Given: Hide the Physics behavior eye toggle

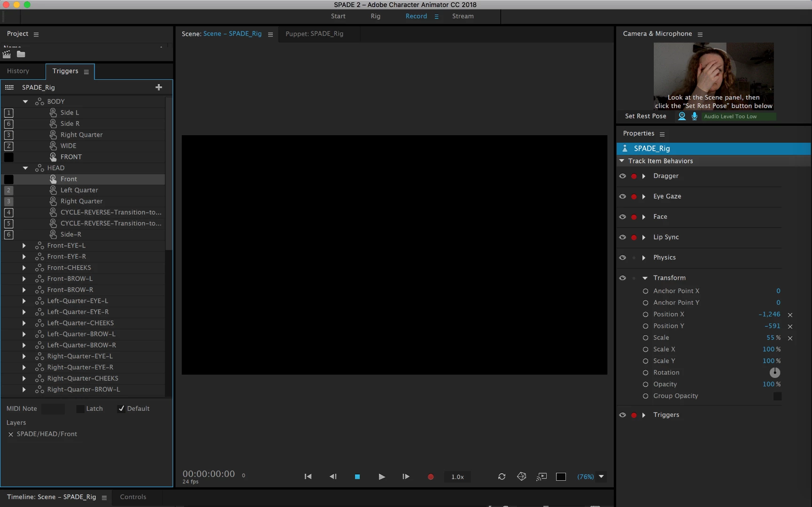Looking at the screenshot, I should tap(622, 258).
